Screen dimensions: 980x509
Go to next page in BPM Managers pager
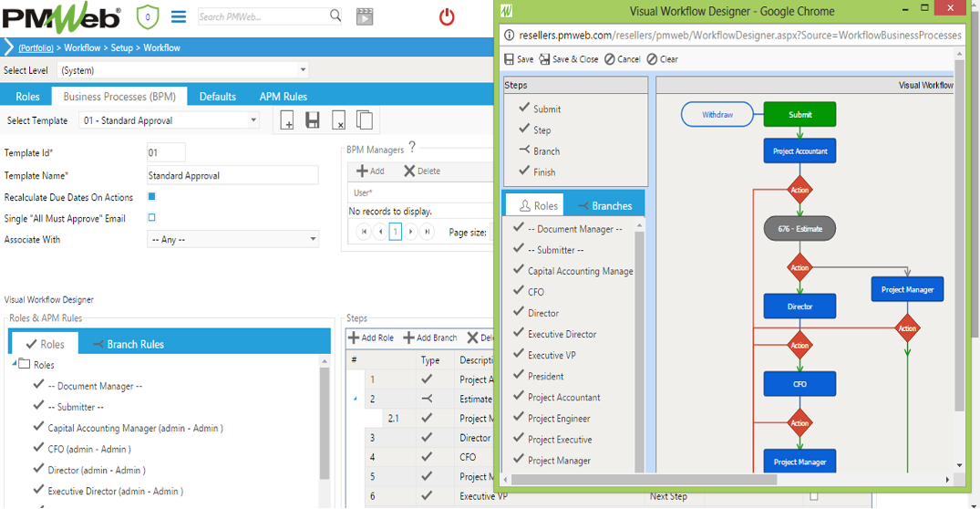click(x=410, y=232)
